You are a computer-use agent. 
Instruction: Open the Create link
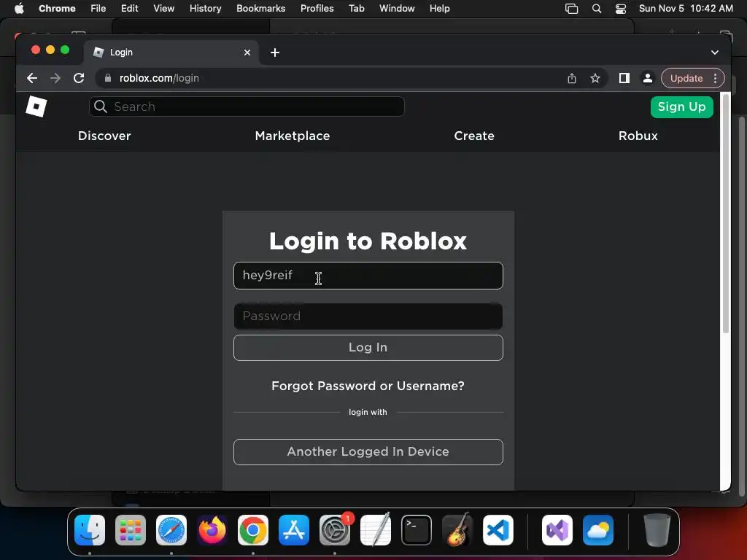[x=474, y=136]
